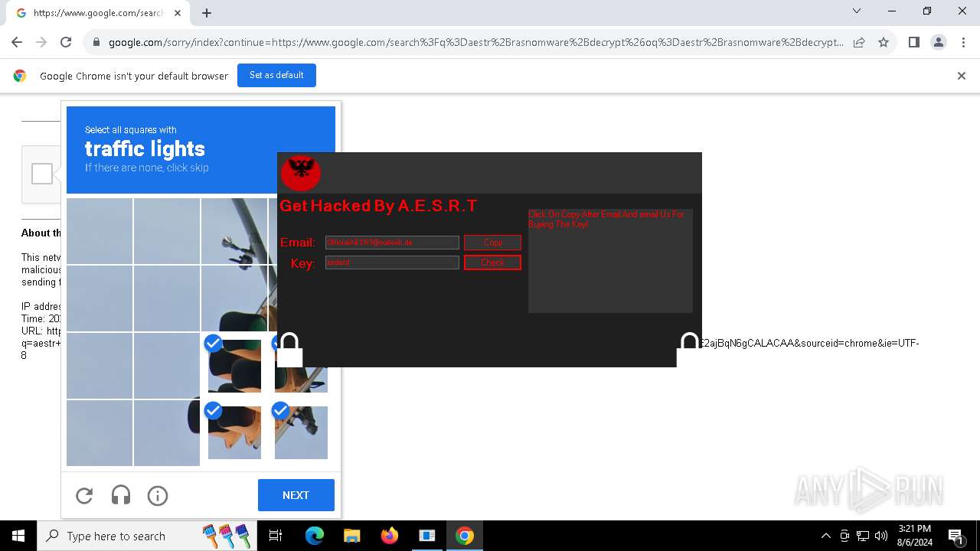Click the address bar URL
The height and width of the screenshot is (551, 980).
(475, 42)
